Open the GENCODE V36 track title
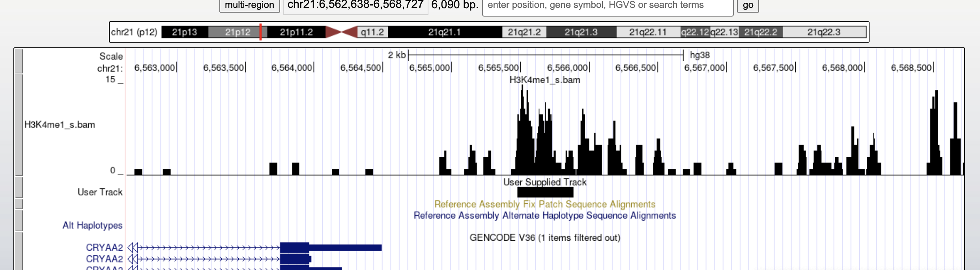980x270 pixels. [x=544, y=238]
